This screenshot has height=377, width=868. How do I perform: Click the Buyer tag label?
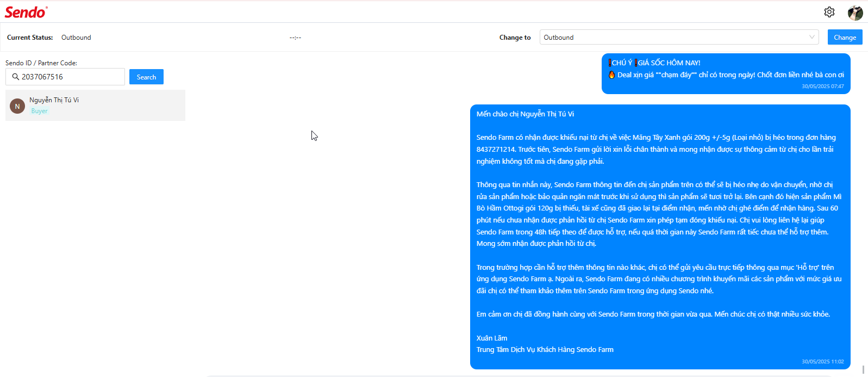tap(39, 111)
